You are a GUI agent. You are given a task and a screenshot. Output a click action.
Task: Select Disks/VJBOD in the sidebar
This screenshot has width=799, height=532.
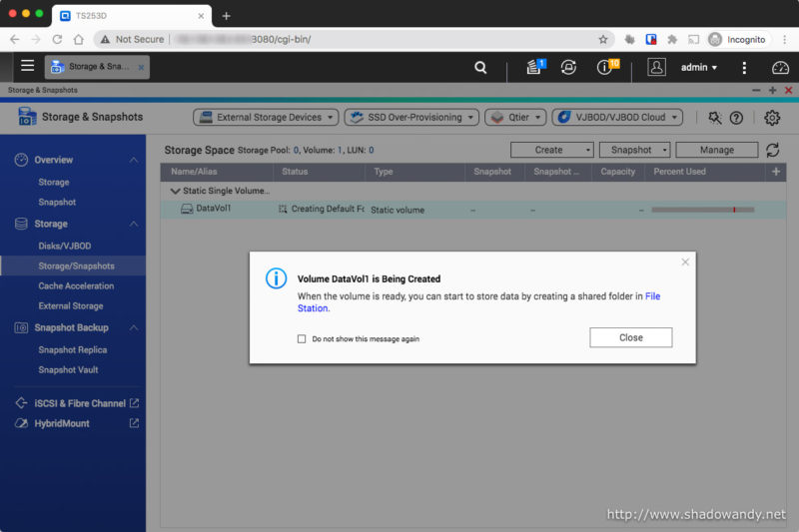[x=65, y=246]
